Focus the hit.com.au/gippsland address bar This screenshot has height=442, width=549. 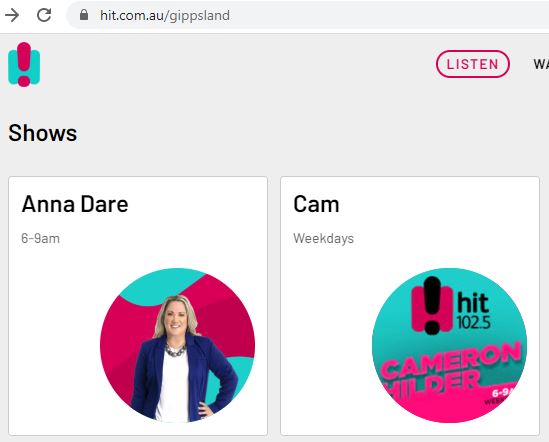pyautogui.click(x=308, y=15)
